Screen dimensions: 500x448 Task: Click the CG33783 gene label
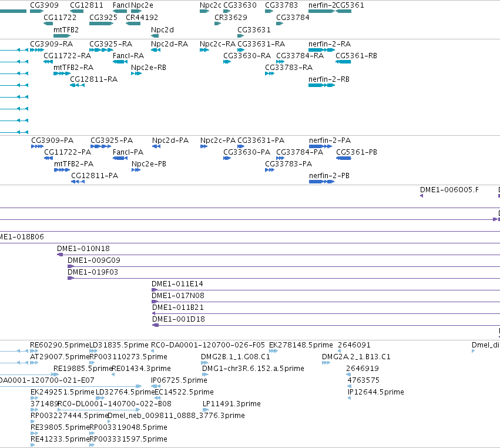tap(281, 5)
